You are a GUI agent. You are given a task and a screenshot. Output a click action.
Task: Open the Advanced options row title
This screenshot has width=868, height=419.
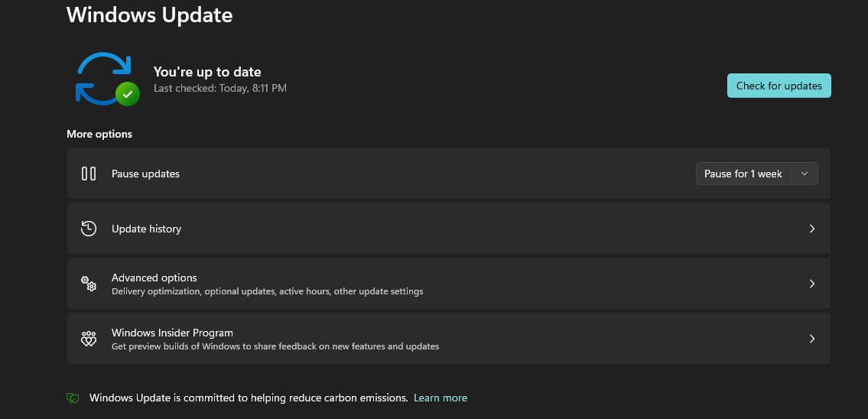(154, 278)
